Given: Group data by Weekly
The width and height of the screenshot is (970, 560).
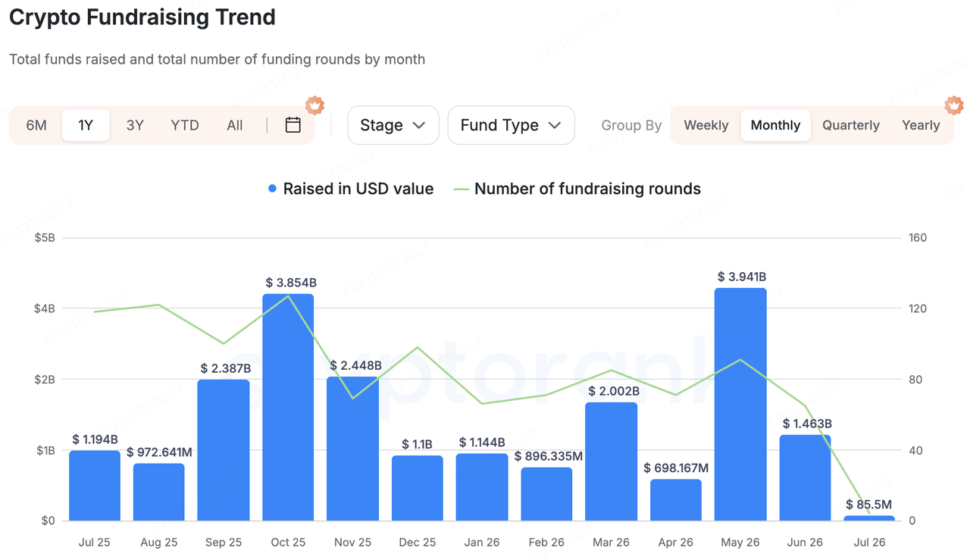Looking at the screenshot, I should (706, 125).
